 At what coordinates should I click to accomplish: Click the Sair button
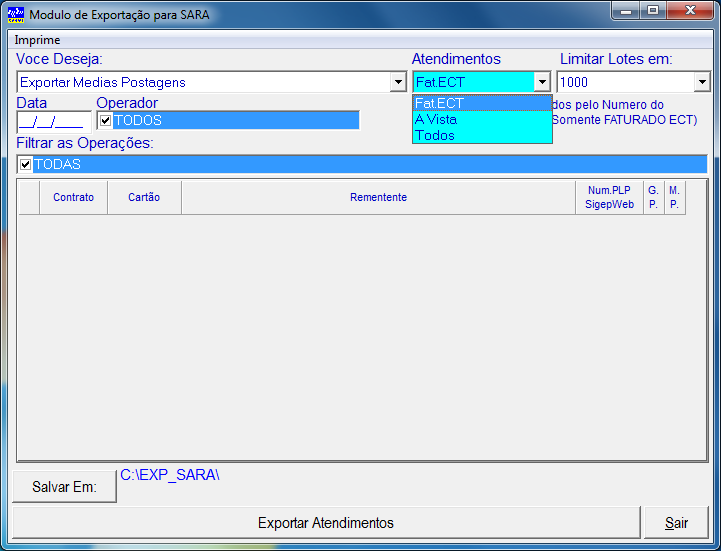coord(676,523)
